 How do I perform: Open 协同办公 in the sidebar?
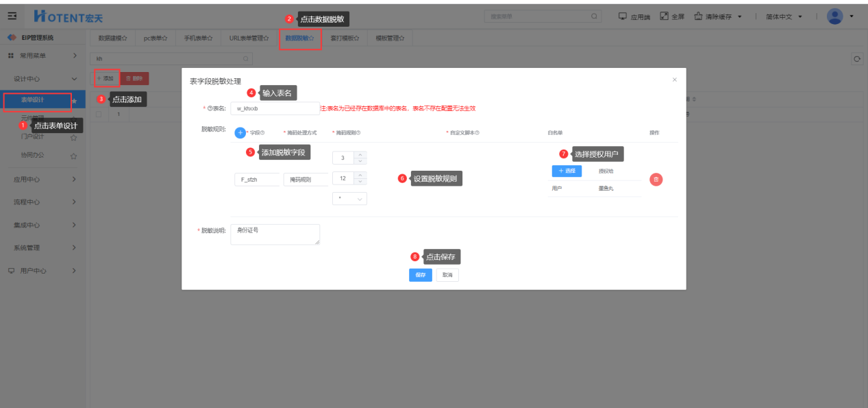pos(32,156)
